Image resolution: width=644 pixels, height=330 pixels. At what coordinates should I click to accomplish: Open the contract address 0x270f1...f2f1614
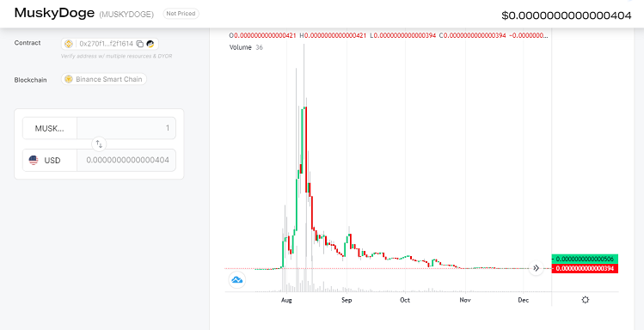(x=106, y=44)
